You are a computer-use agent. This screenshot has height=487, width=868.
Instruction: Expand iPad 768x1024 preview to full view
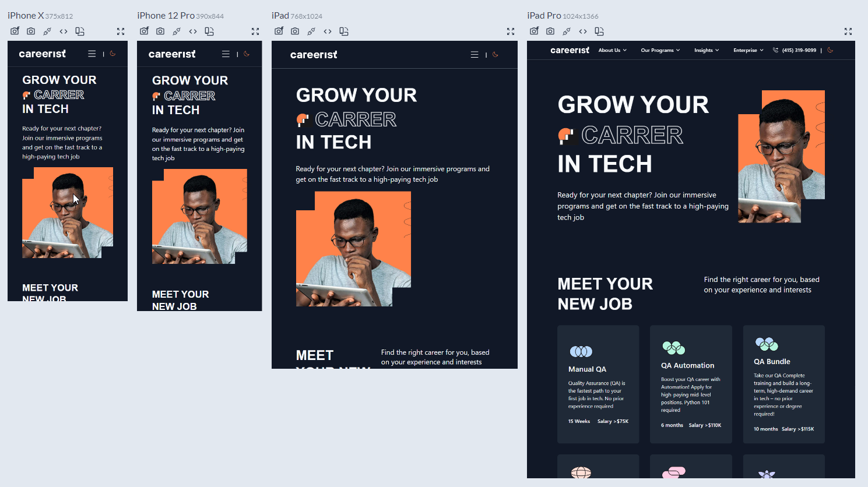(511, 31)
